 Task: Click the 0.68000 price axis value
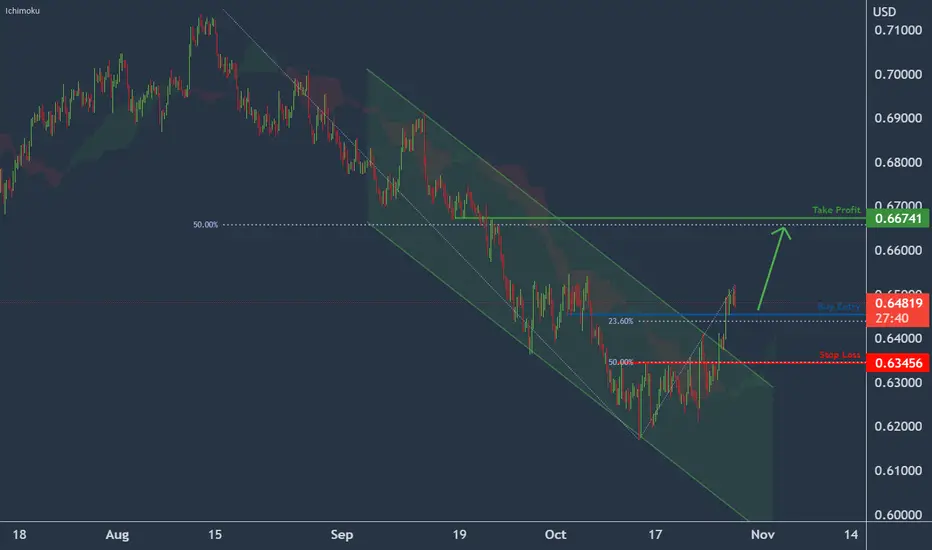[898, 162]
